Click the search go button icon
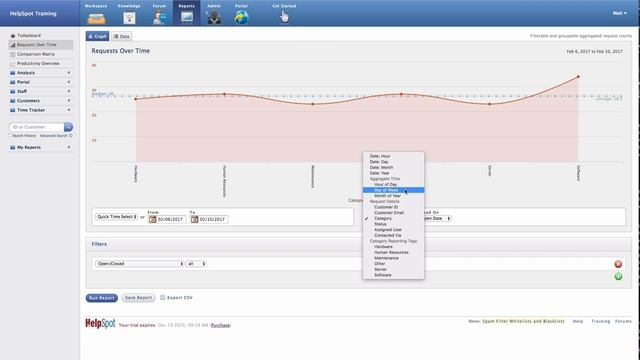The width and height of the screenshot is (640, 360). tap(69, 127)
